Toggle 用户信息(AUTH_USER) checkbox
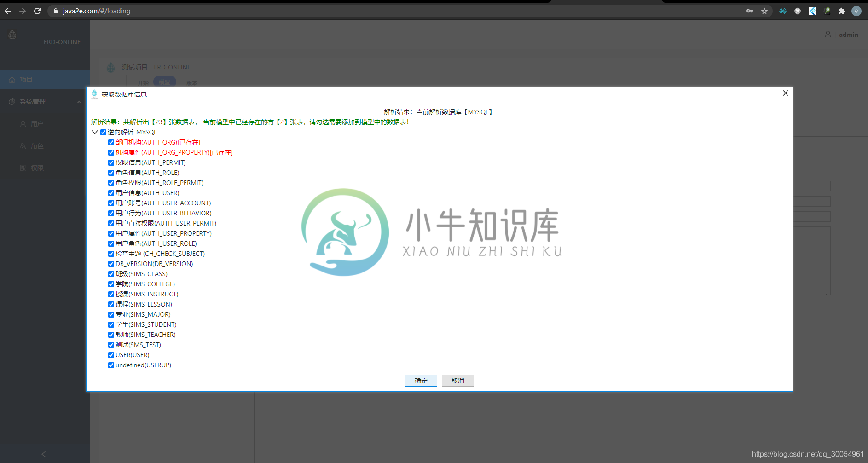 click(x=111, y=193)
